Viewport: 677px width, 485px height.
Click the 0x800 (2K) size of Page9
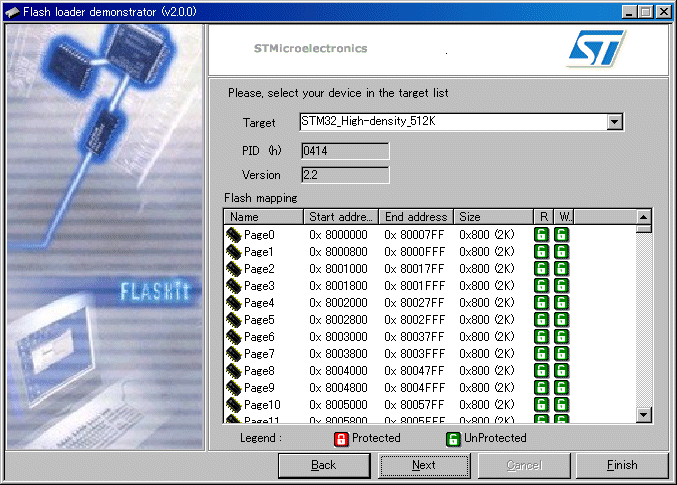487,388
